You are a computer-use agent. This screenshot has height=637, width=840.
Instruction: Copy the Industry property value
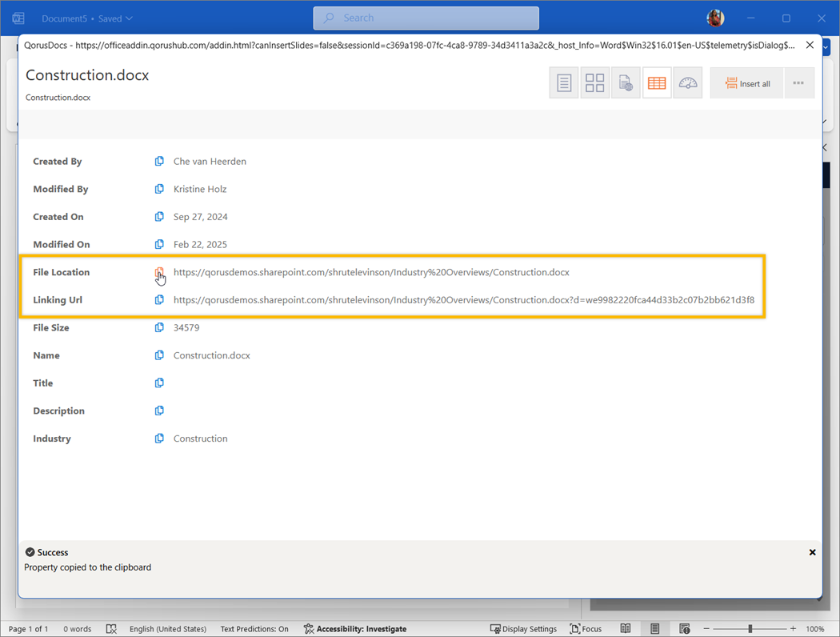[159, 439]
